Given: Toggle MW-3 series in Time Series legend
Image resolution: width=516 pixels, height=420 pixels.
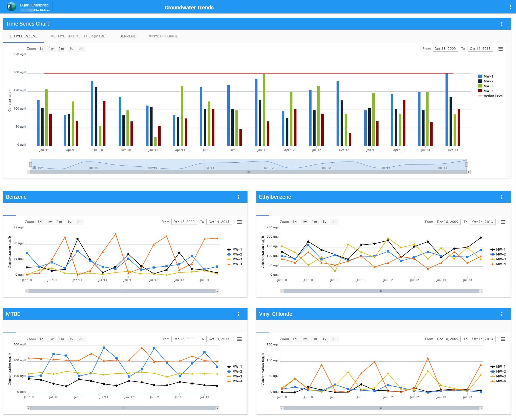Looking at the screenshot, I should [x=488, y=86].
